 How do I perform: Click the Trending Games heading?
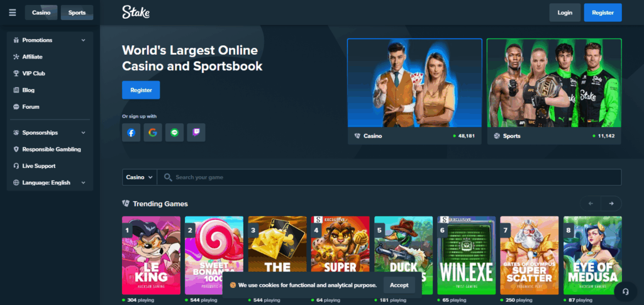coord(160,204)
